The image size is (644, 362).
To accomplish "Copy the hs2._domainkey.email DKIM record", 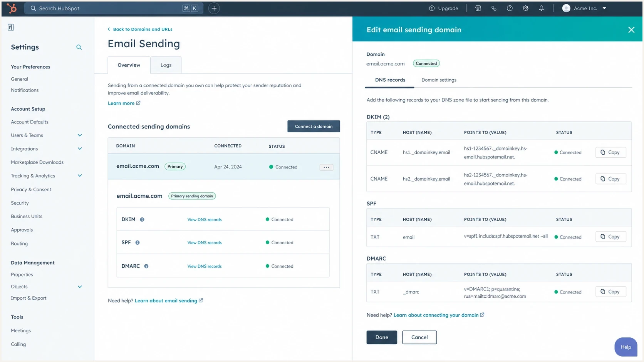I will point(610,179).
